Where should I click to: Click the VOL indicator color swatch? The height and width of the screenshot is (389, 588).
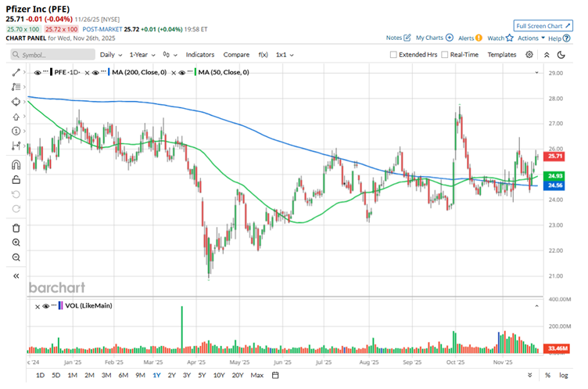(60, 306)
